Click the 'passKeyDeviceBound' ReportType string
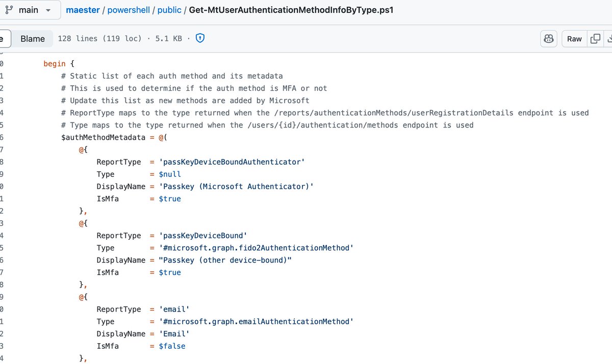 click(203, 236)
